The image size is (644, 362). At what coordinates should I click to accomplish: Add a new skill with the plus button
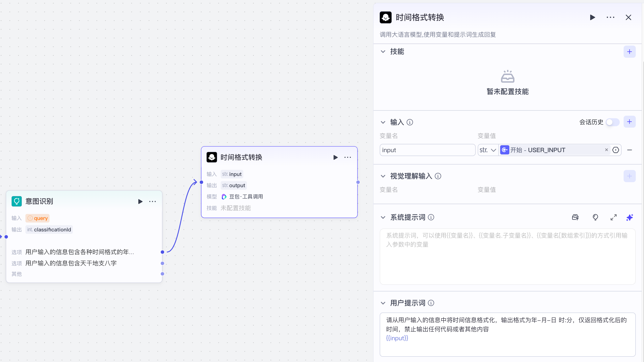coord(630,52)
